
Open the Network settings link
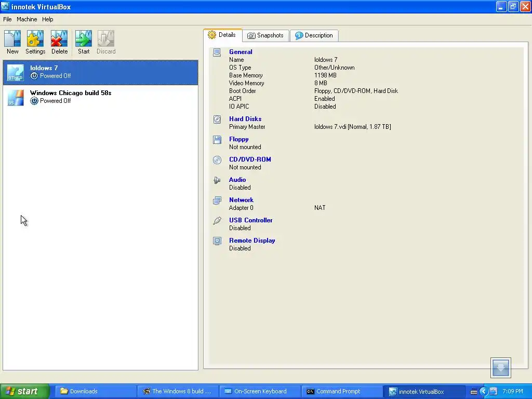241,200
